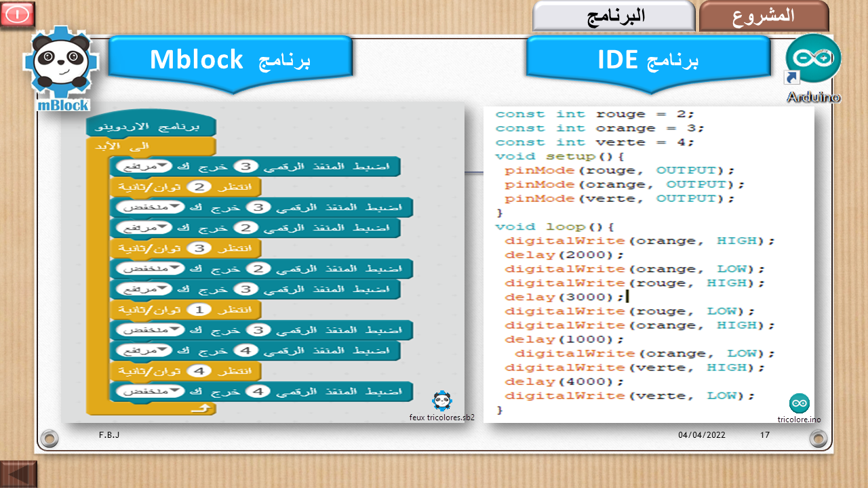Switch to the المشروع tab
This screenshot has width=868, height=488.
coord(764,16)
